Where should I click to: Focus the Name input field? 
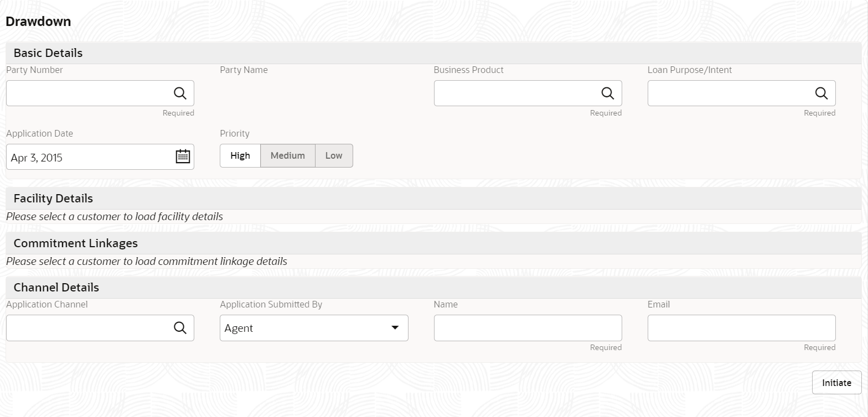coord(528,328)
